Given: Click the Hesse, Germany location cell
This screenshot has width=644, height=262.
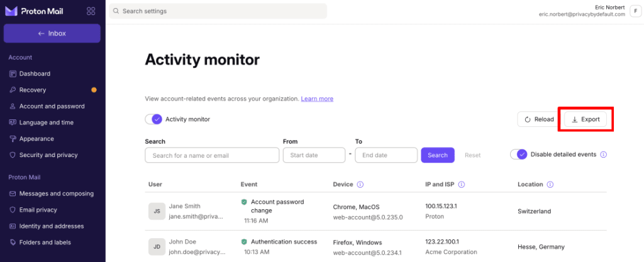Looking at the screenshot, I should (541, 247).
